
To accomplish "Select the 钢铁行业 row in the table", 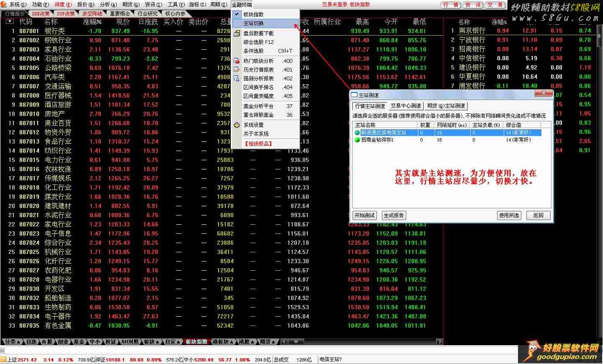I will click(222, 40).
